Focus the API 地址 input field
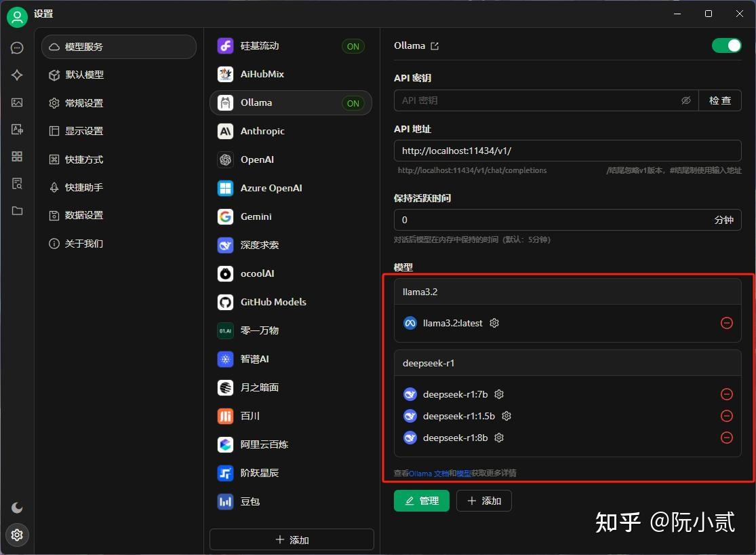The image size is (756, 555). (x=568, y=151)
